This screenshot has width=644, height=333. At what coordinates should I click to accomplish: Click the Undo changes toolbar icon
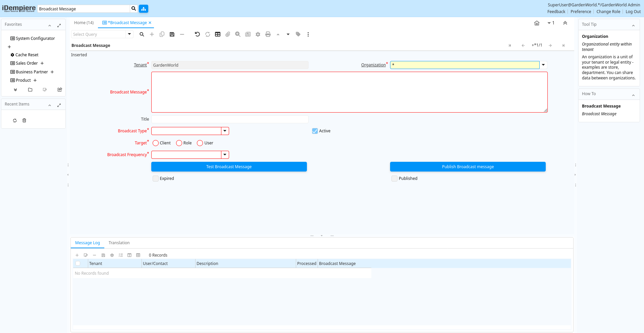(197, 35)
